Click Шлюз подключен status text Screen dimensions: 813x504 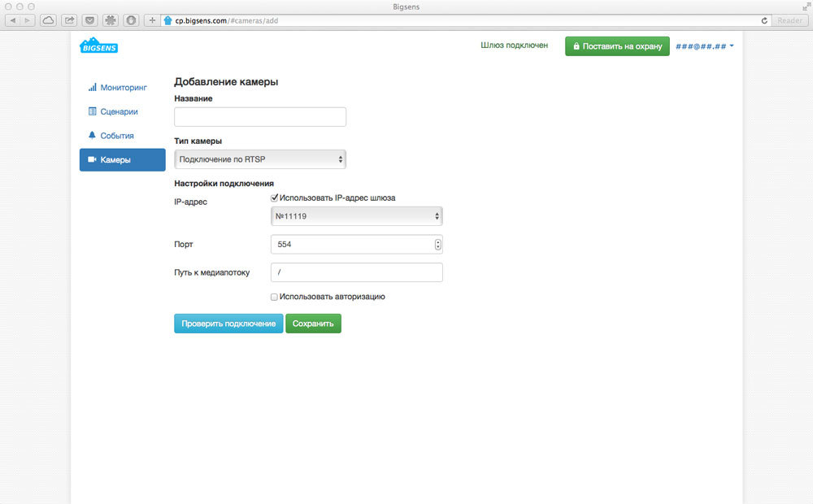(515, 45)
